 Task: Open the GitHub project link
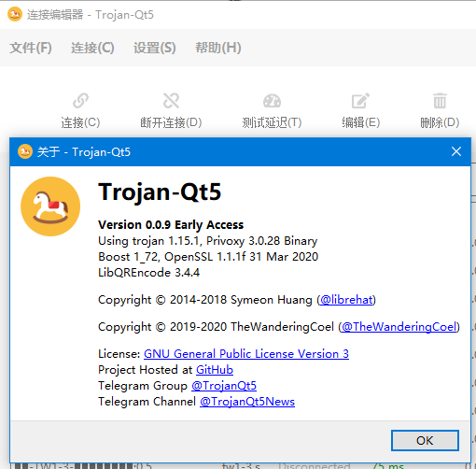[215, 370]
